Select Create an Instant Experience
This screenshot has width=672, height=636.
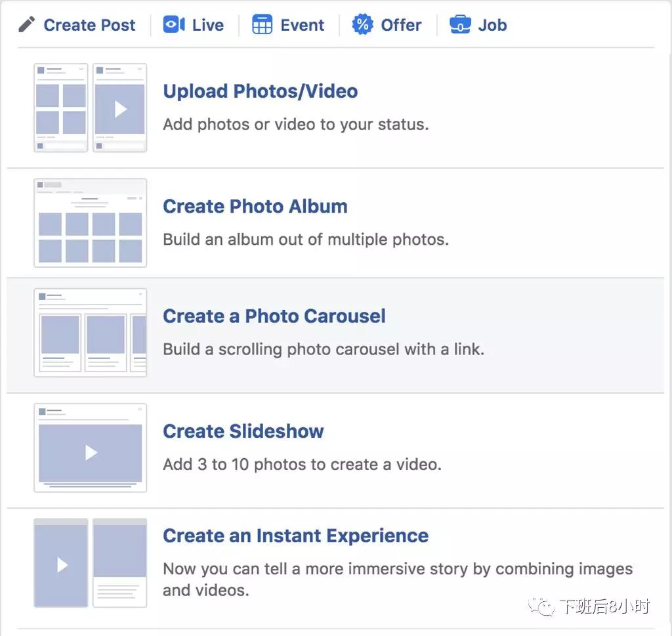point(295,536)
